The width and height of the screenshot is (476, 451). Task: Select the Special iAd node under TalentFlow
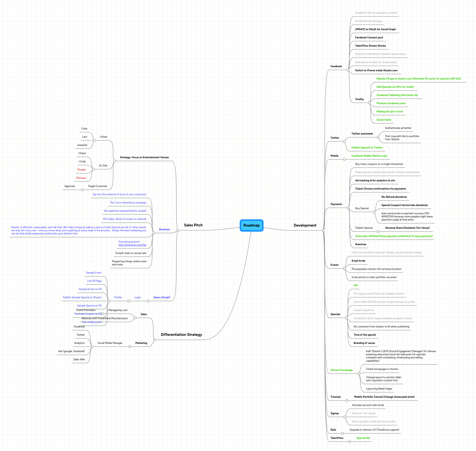click(x=363, y=438)
